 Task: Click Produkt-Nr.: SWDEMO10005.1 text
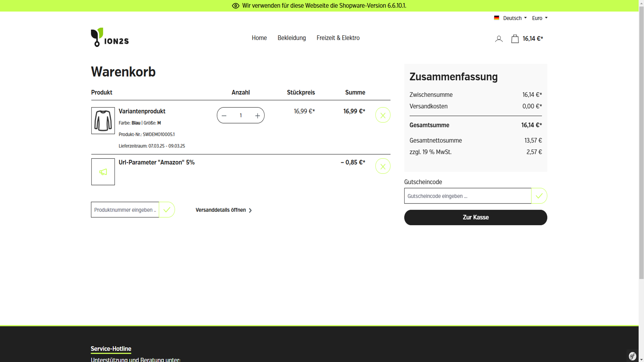pyautogui.click(x=147, y=134)
